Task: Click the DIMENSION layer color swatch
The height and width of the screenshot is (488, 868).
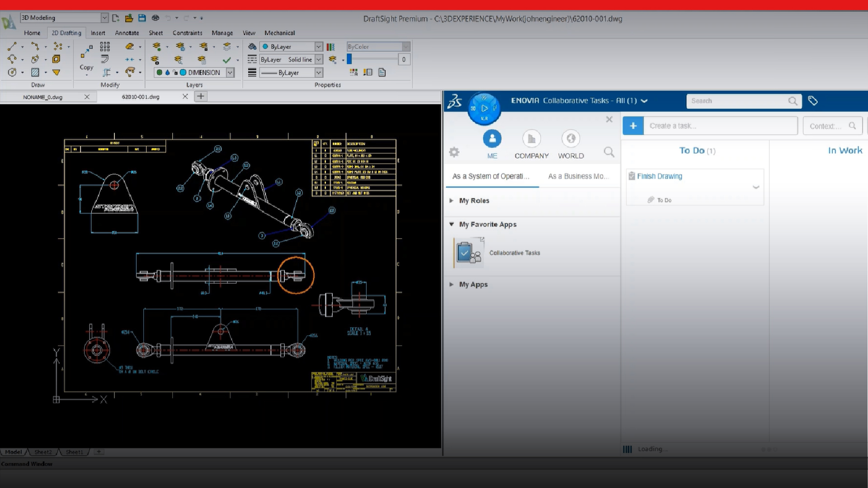Action: pyautogui.click(x=183, y=72)
